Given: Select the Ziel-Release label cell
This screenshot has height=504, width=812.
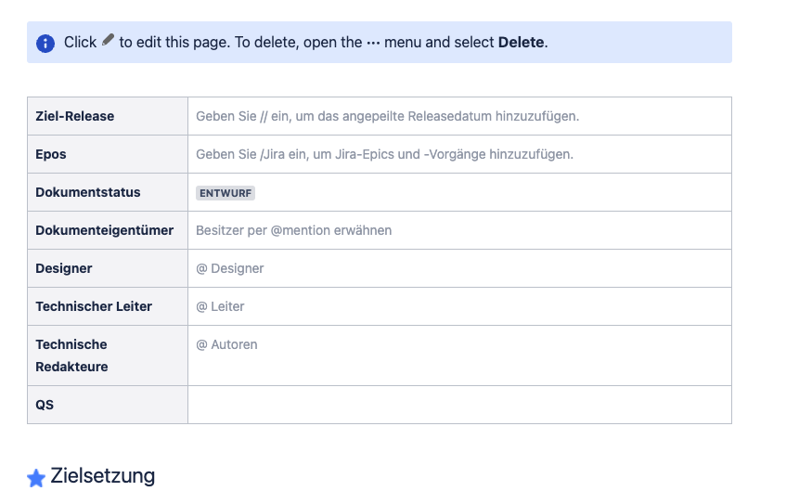Looking at the screenshot, I should click(108, 116).
